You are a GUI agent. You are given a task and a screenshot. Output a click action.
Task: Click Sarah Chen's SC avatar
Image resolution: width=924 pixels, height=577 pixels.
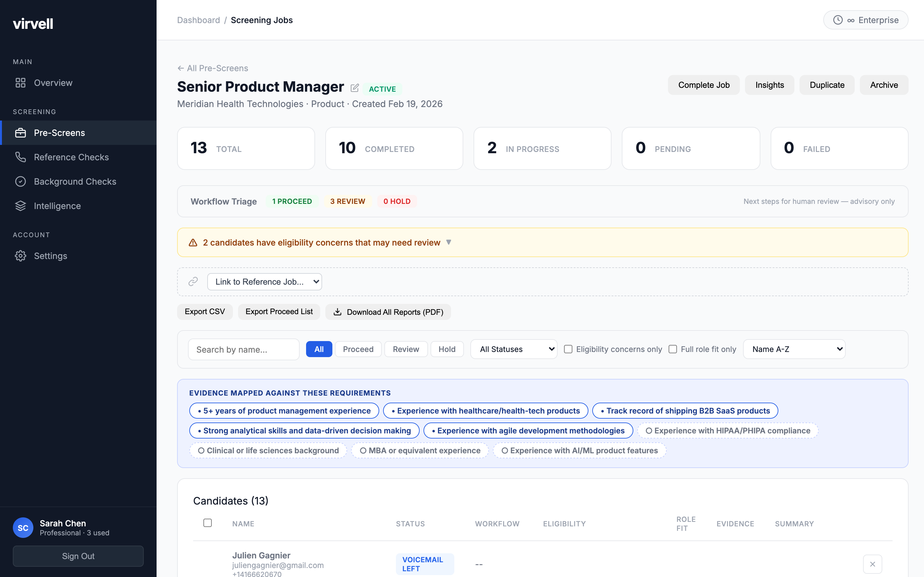click(23, 528)
